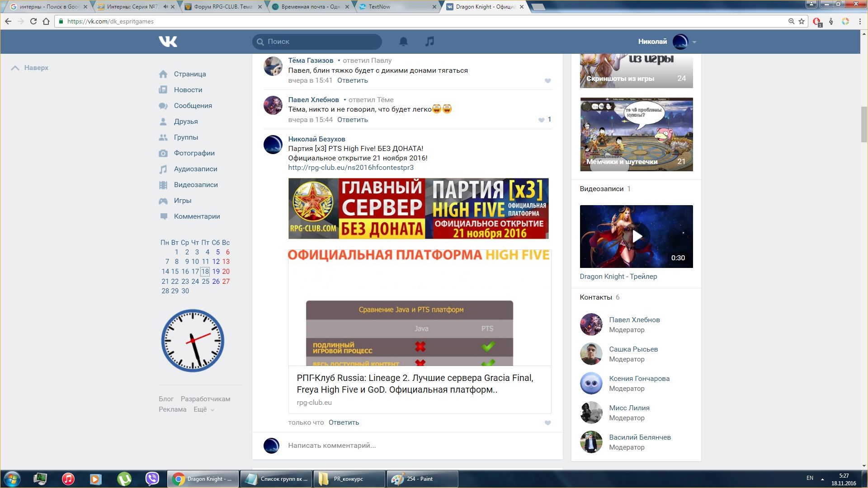Screen dimensions: 868x488
Task: Like Pavel Khlebnov's comment heart
Action: pos(541,120)
